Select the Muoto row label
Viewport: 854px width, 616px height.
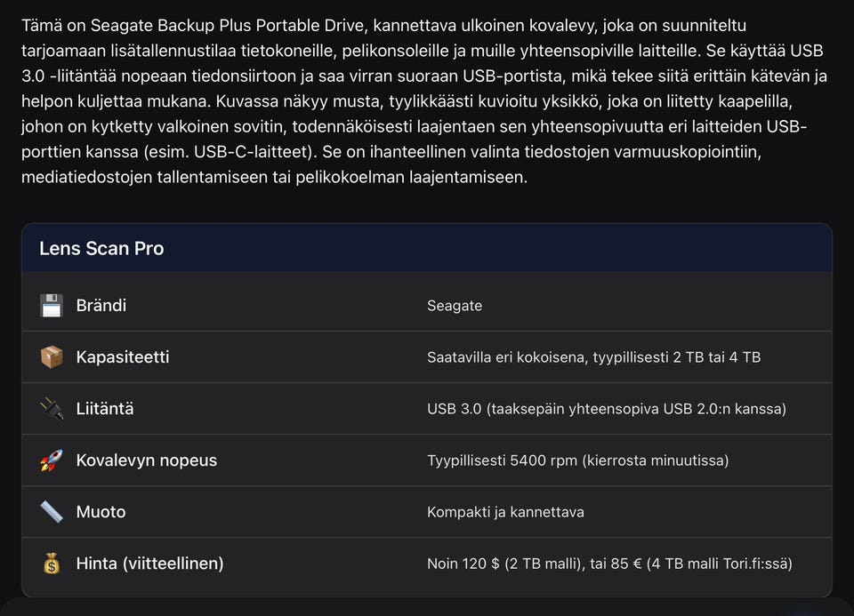pos(101,512)
